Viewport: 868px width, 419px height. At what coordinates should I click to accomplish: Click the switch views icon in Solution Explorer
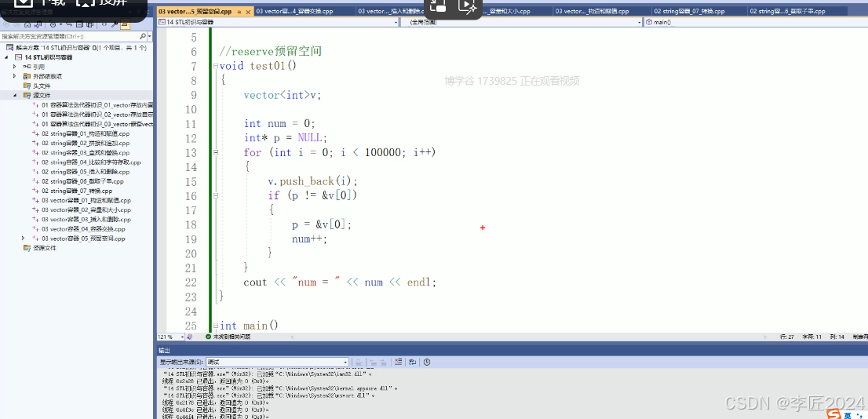38,25
